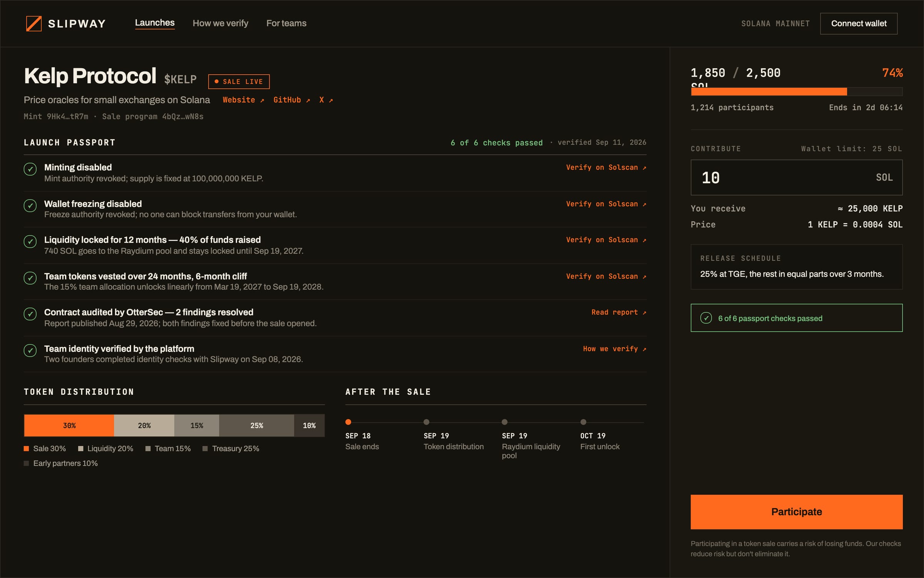Click the Early partners 10% distribution segment
Viewport: 924px width, 578px height.
(309, 426)
